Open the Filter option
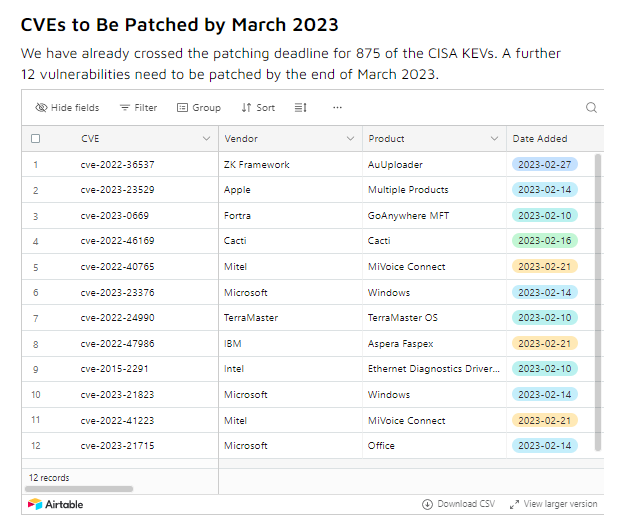Screen dimensions: 635x531 click(x=139, y=108)
